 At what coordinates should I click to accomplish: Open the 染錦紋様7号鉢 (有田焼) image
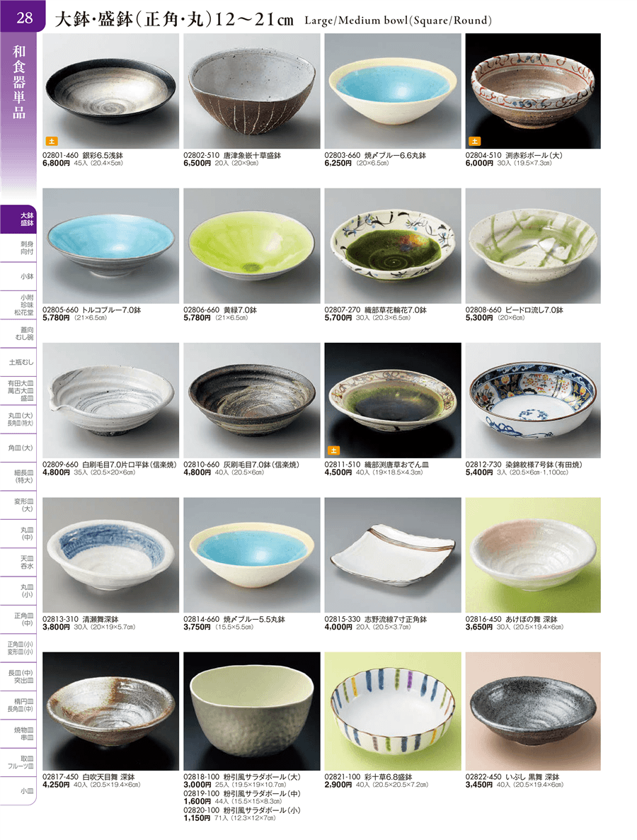[x=533, y=400]
